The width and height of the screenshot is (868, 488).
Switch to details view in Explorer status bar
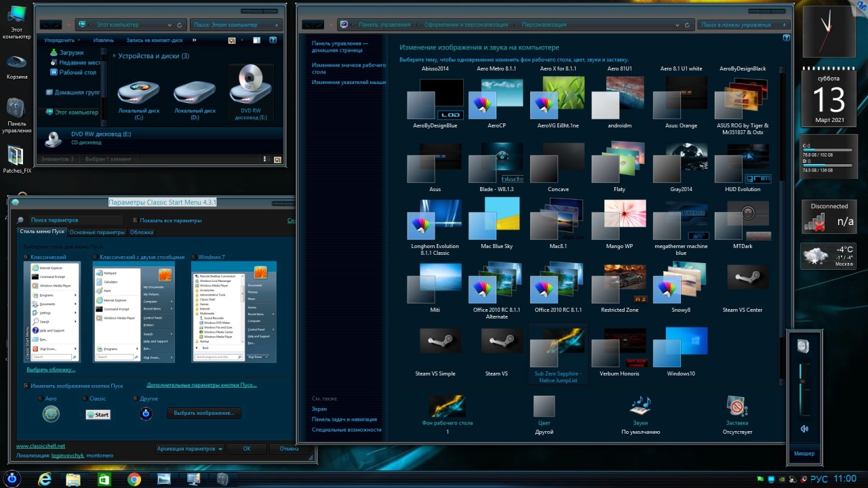[x=269, y=160]
